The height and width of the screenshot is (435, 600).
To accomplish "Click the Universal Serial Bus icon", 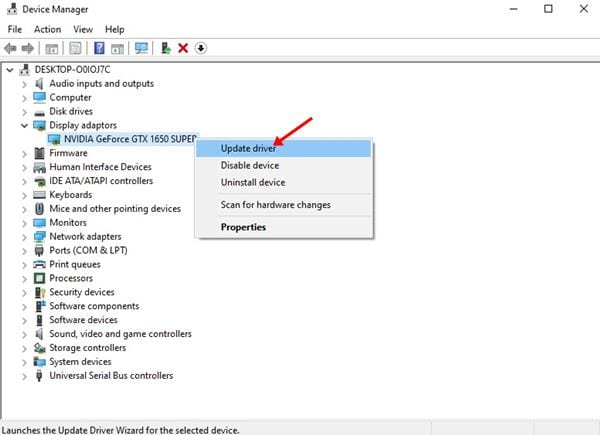I will coord(39,376).
